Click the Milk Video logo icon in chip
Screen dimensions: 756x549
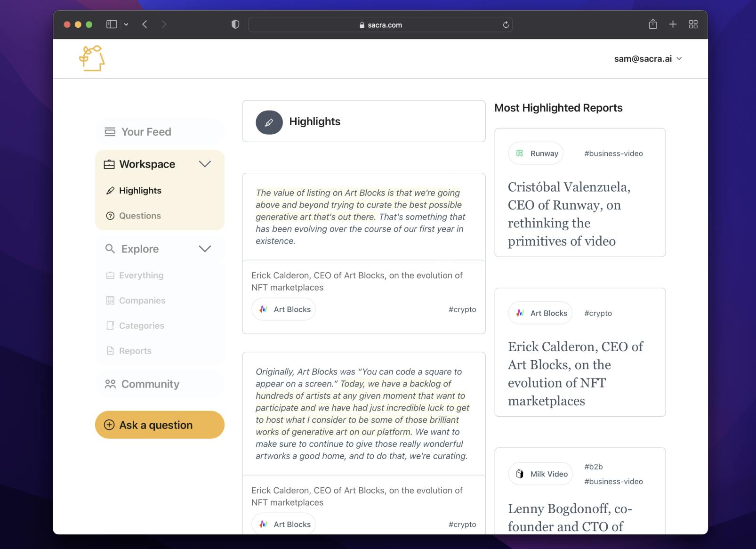point(520,474)
